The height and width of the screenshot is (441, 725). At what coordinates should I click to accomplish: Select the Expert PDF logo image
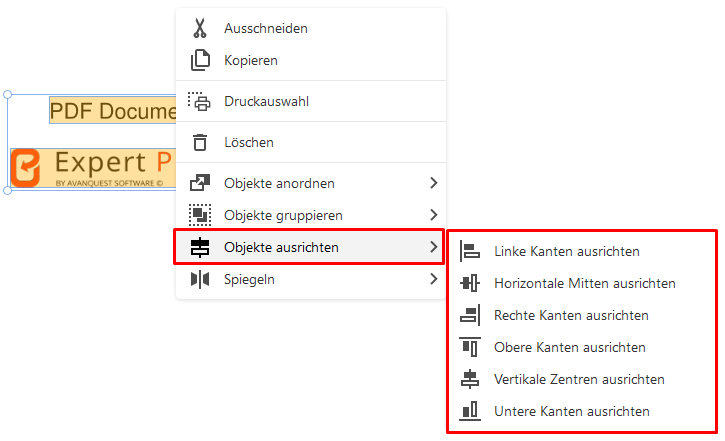click(93, 168)
